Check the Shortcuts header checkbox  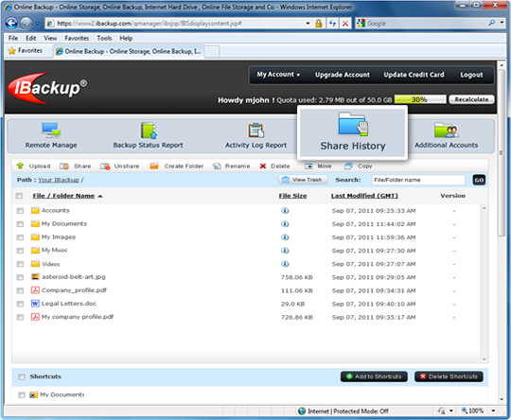click(22, 376)
